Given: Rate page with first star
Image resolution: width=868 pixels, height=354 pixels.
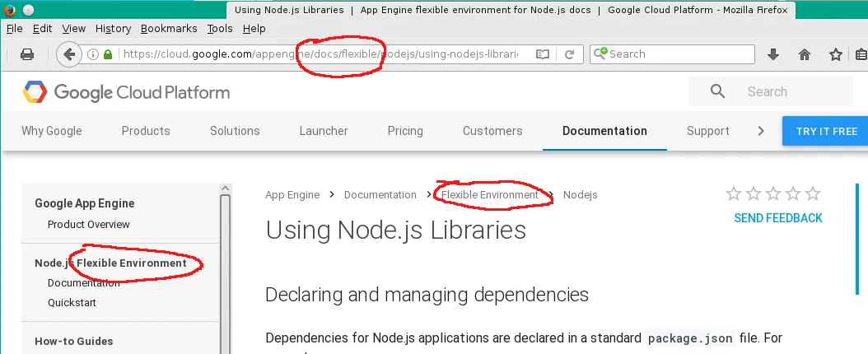Looking at the screenshot, I should [x=734, y=193].
